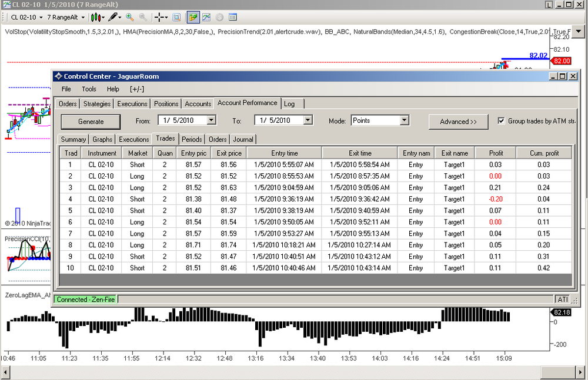Screen dimensions: 588x380
Task: Click the 1/5/2010 10:43:14 AM exit time
Action: [359, 268]
